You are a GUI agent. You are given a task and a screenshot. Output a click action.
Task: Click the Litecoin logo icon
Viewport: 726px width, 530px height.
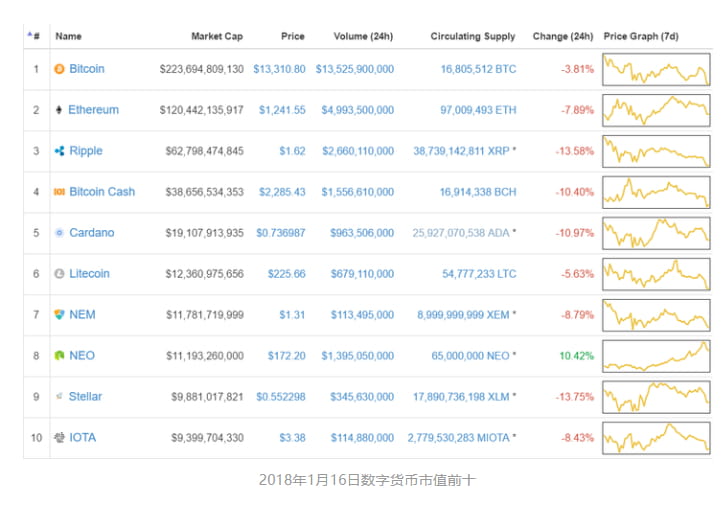click(59, 274)
